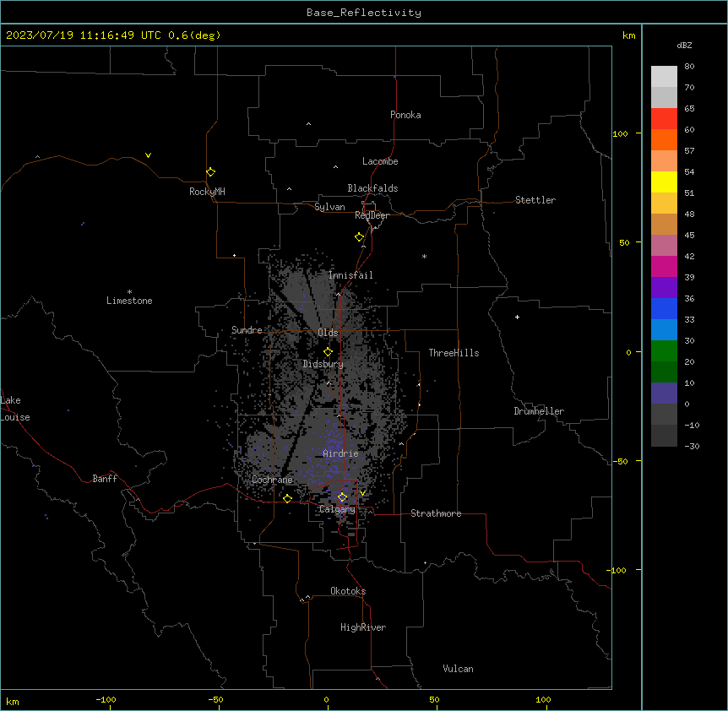Click the Drumheller city label

(539, 411)
